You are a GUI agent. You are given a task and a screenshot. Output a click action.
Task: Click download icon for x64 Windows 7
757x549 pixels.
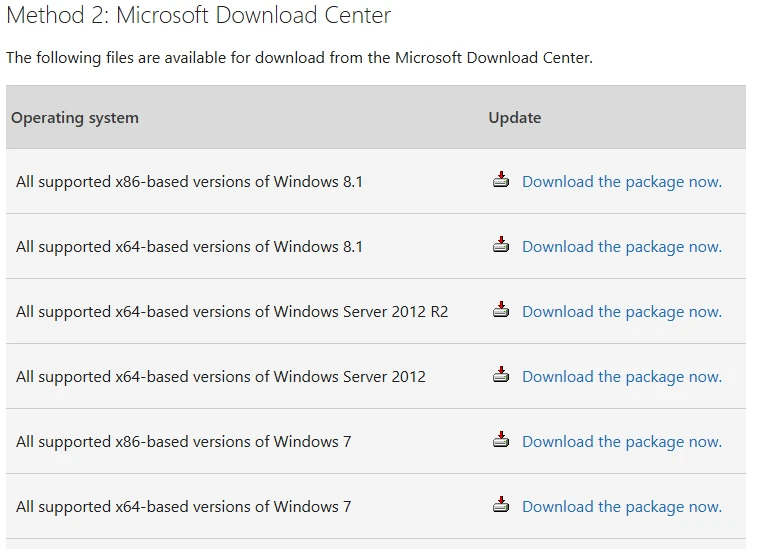pos(501,505)
